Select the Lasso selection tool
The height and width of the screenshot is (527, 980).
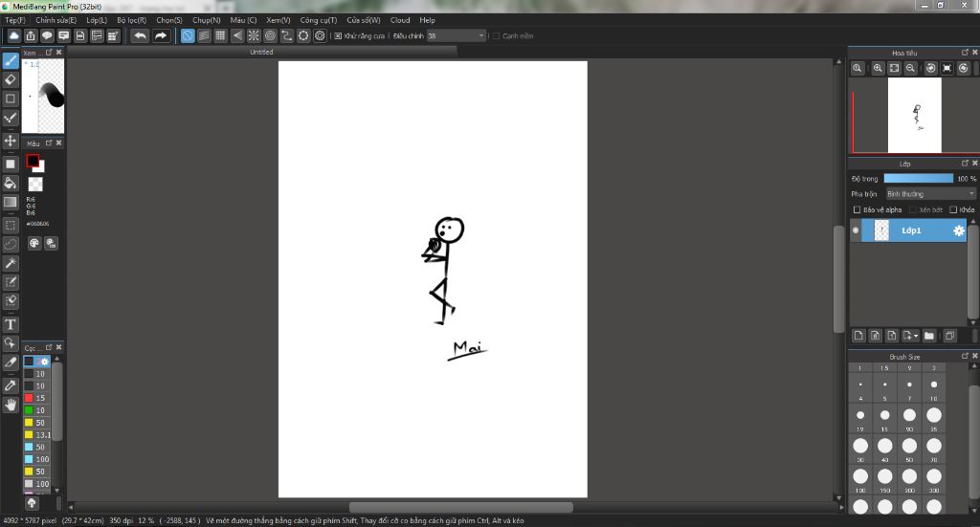11,244
